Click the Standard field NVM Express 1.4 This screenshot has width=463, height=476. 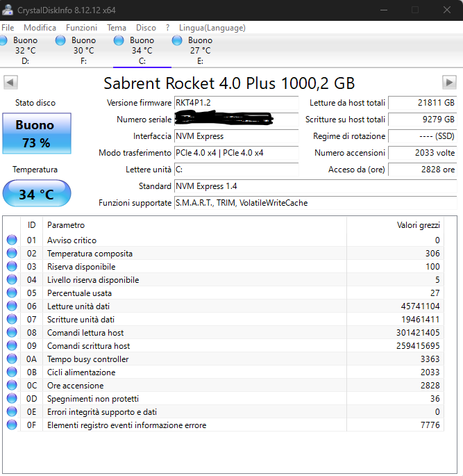coord(316,186)
